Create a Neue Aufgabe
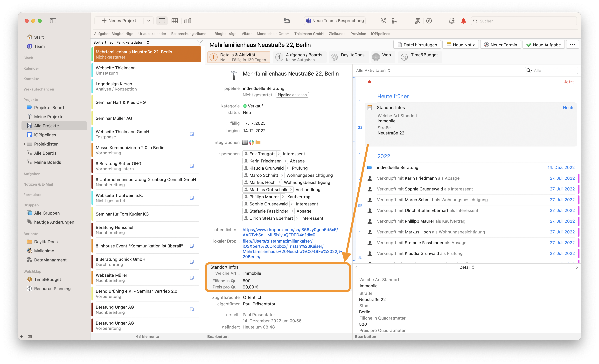This screenshot has width=599, height=364. click(543, 45)
